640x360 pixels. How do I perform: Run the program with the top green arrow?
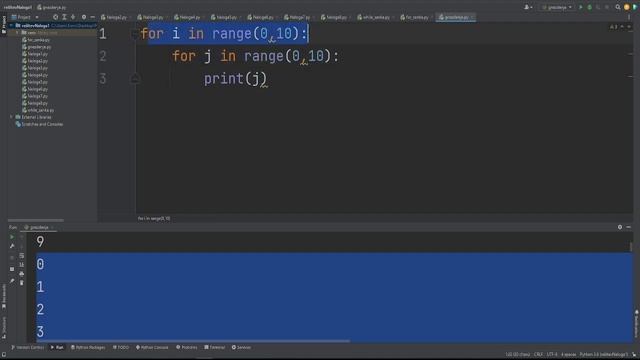click(581, 7)
